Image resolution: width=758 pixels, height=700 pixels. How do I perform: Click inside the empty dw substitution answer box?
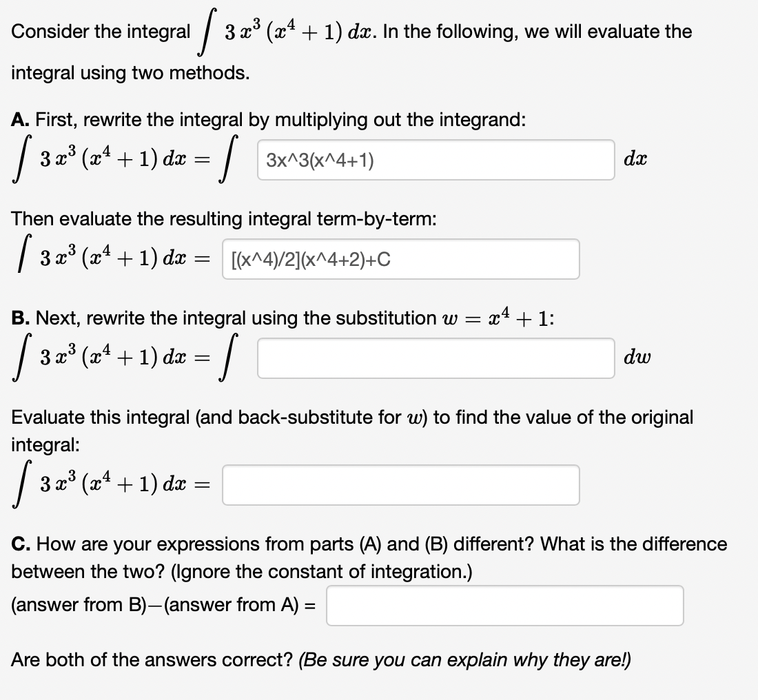pos(434,357)
